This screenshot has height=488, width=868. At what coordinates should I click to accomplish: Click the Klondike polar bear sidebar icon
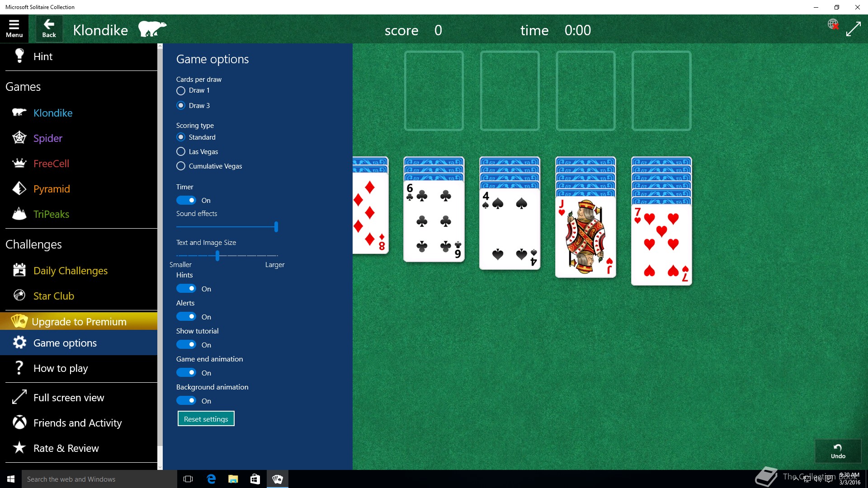click(x=19, y=113)
